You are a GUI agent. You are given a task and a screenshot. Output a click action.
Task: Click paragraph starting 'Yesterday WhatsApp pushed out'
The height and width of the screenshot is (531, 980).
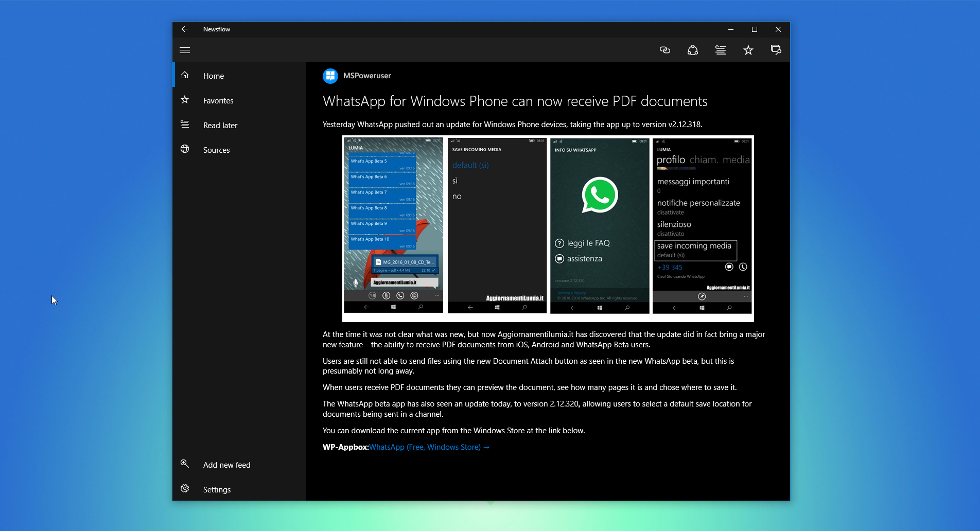[513, 125]
